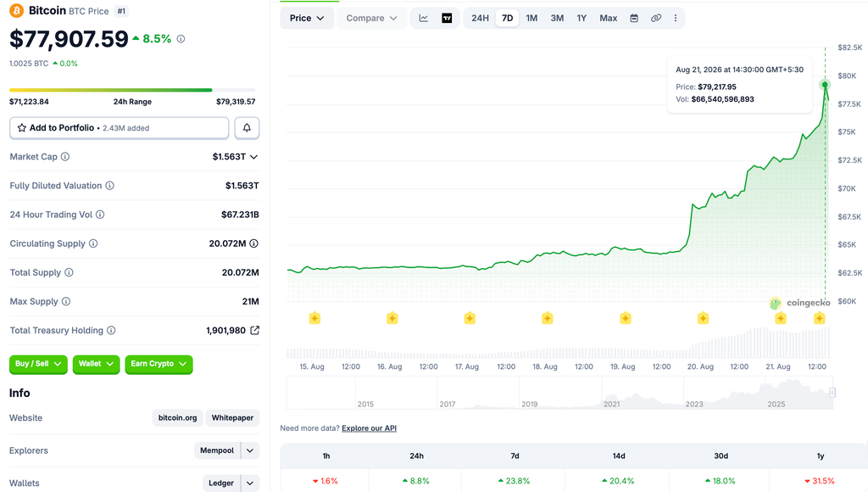Screen dimensions: 868x492
Task: Open the chart's three-dot more options menu
Action: (676, 19)
